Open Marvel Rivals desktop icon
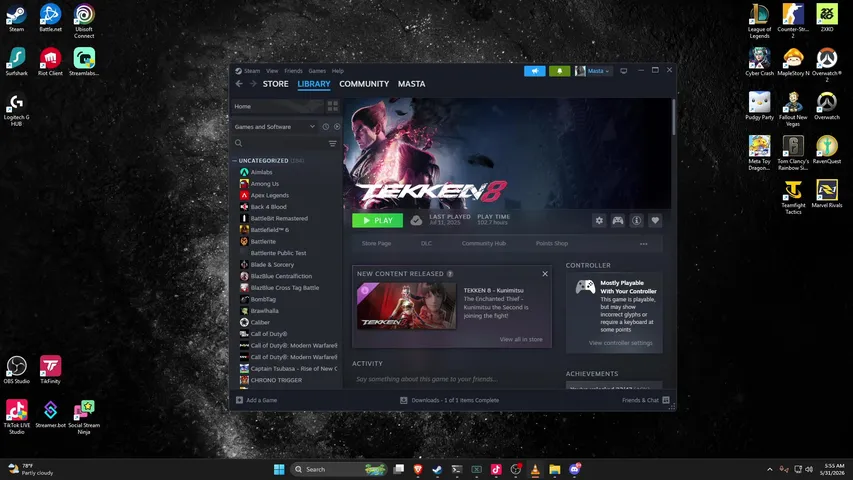 [827, 194]
